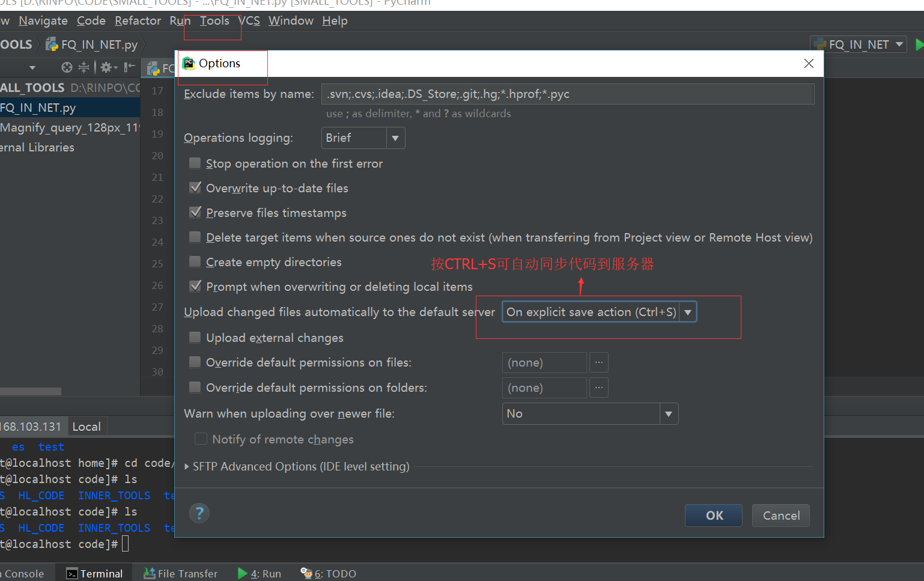Expand SFTP Advanced Options section
Screen dimensions: 924x581
(187, 467)
